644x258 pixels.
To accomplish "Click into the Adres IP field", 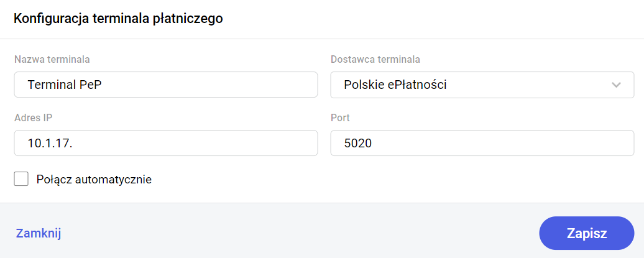I will 165,143.
